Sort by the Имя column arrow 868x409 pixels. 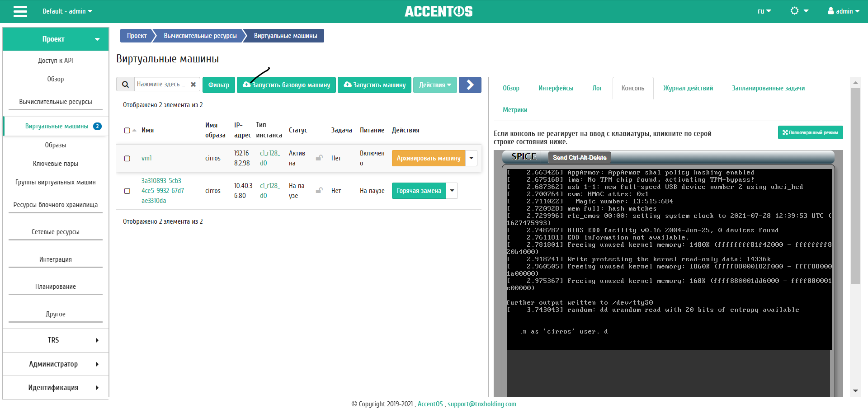134,130
